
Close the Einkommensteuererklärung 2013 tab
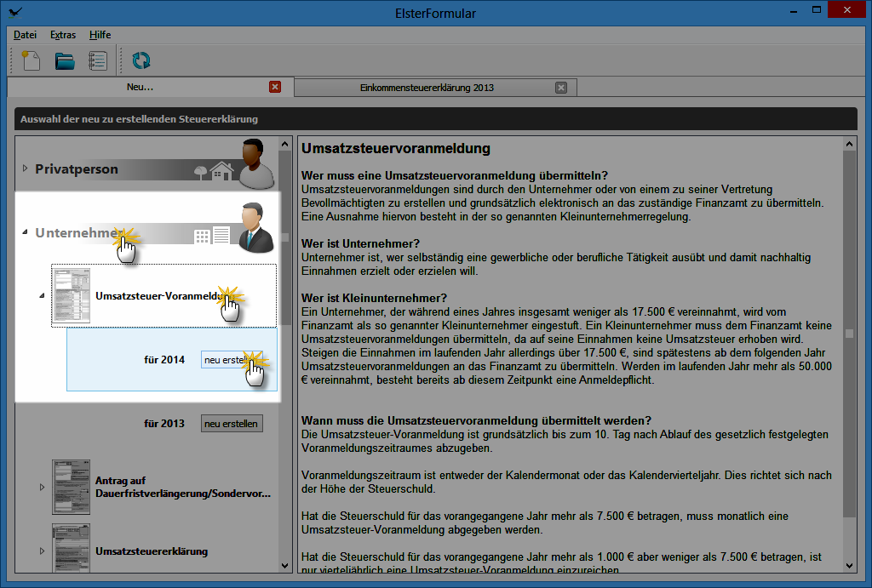pyautogui.click(x=561, y=88)
